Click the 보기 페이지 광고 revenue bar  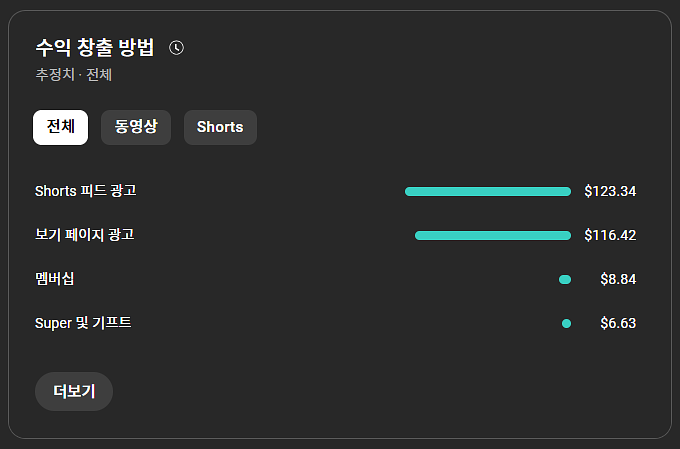click(493, 235)
